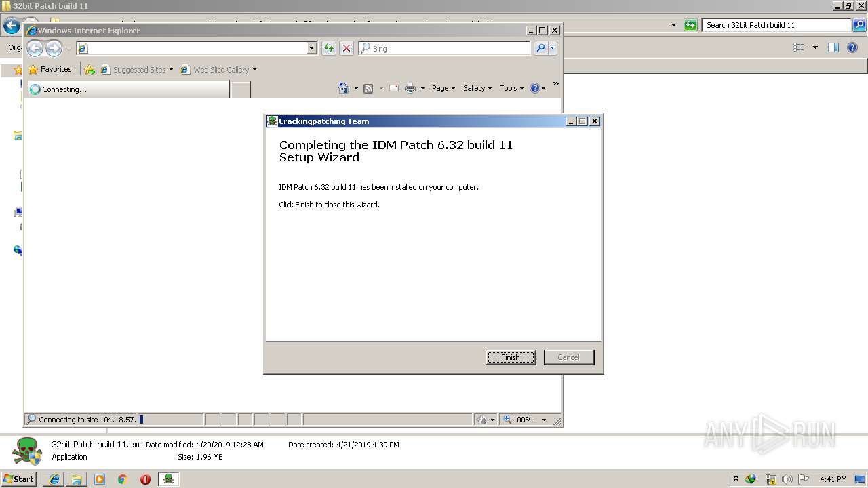Click Add to Favorites Bar icon
868x488 pixels.
[x=90, y=69]
